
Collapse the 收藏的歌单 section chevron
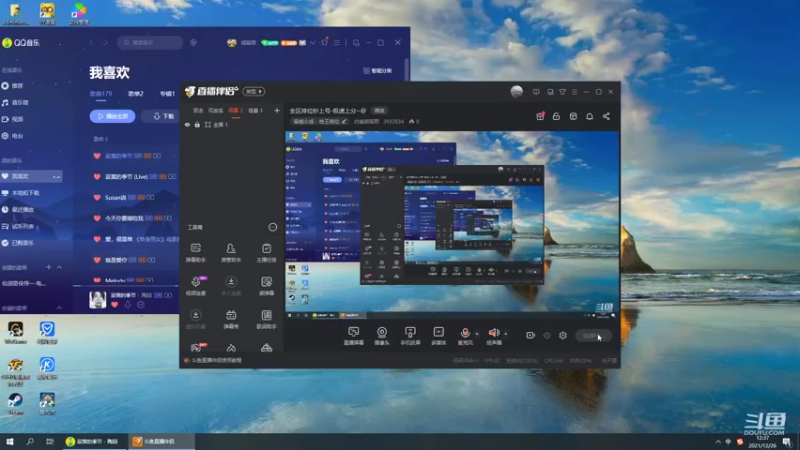[x=59, y=308]
